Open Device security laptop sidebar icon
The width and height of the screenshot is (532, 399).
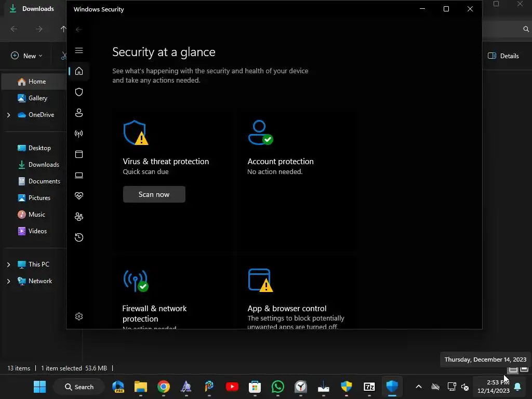(79, 175)
